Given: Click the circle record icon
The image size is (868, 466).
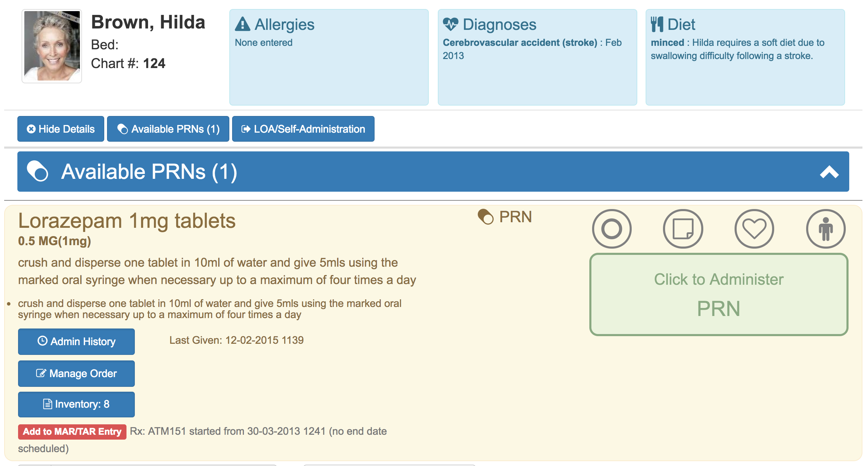Looking at the screenshot, I should (x=612, y=229).
